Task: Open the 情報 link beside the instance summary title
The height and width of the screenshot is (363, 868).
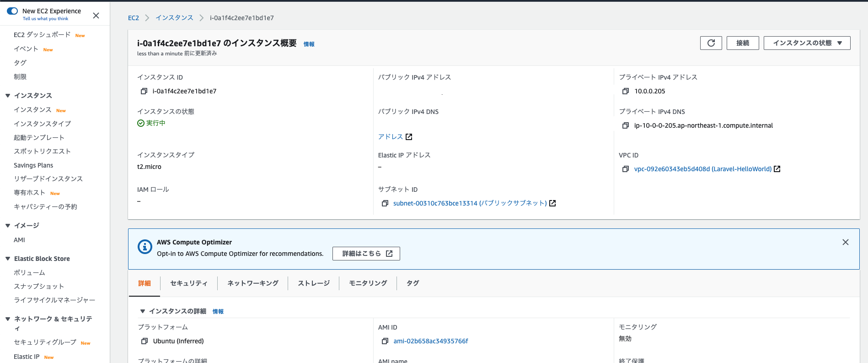Action: pyautogui.click(x=309, y=44)
